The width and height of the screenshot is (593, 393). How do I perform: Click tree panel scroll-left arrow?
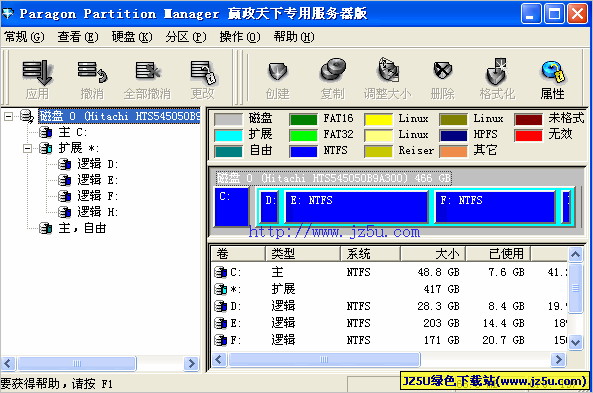pyautogui.click(x=8, y=363)
